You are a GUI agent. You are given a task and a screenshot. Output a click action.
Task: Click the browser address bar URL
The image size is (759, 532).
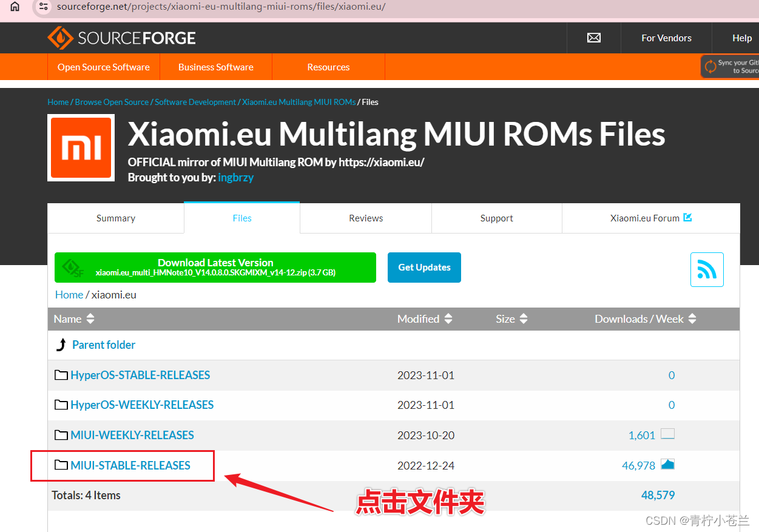[221, 7]
